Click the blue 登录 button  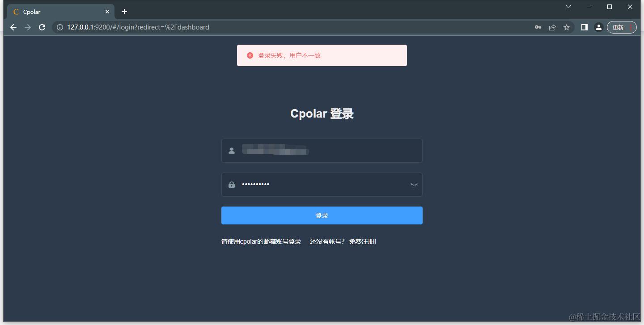[x=322, y=215]
